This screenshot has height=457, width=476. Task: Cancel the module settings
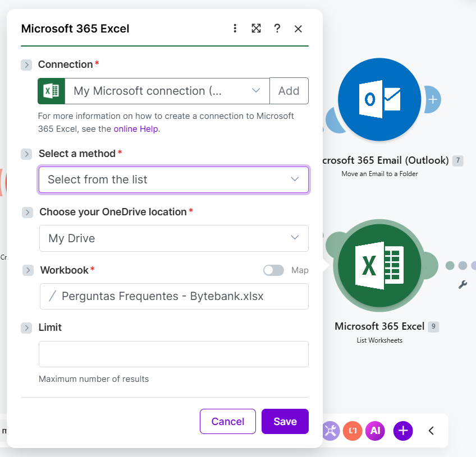tap(228, 421)
